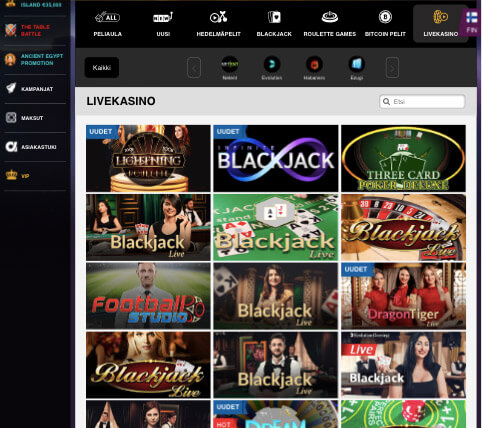Image resolution: width=482 pixels, height=428 pixels.
Task: Open the Hedelmäpelit slots category
Action: pyautogui.click(x=218, y=24)
